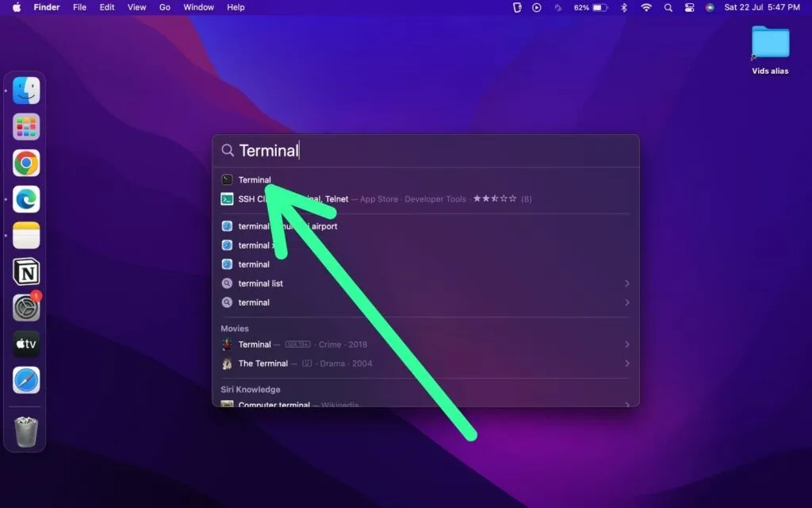
Task: Open Finder from the Dock
Action: click(26, 90)
